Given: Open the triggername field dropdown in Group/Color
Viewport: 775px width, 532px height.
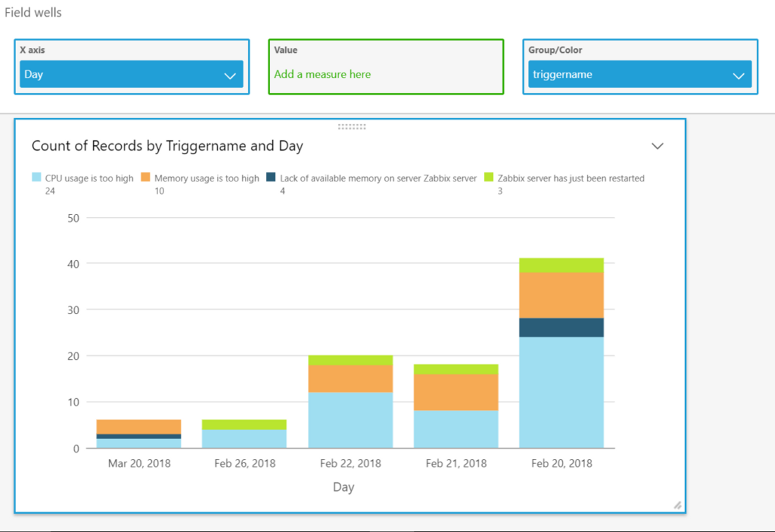Looking at the screenshot, I should [738, 75].
